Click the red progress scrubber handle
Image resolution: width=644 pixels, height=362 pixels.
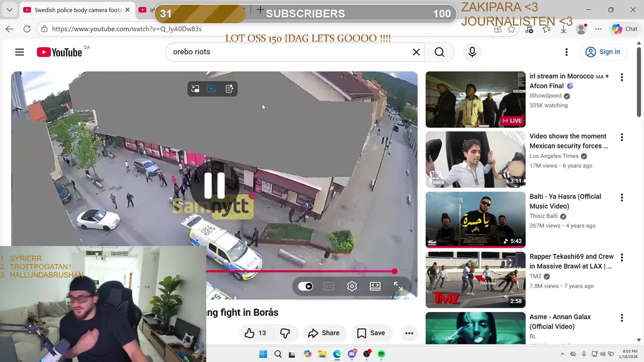(394, 271)
